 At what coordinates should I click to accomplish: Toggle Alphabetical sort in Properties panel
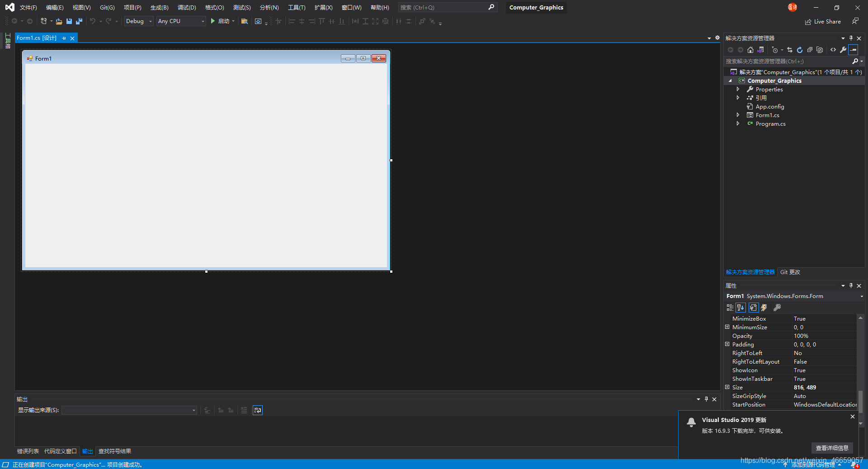(741, 308)
